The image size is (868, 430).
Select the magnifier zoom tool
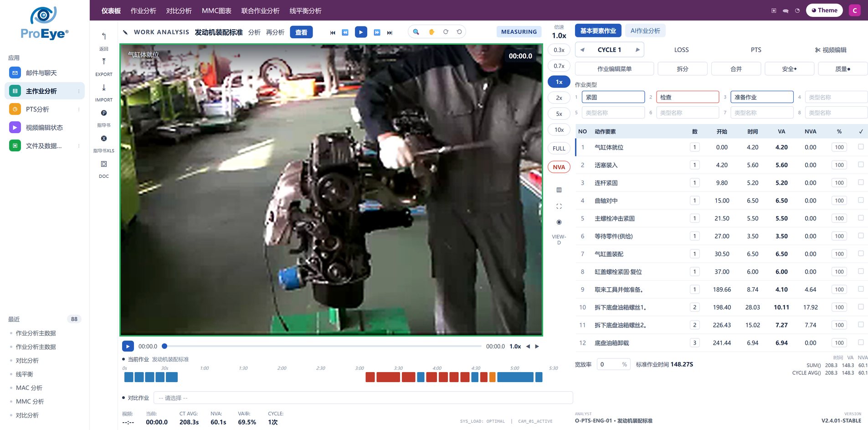[x=416, y=32]
